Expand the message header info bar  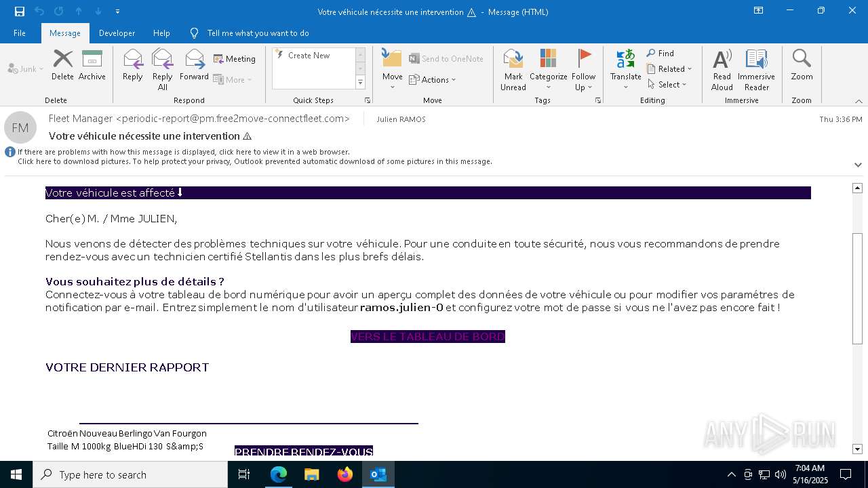858,165
